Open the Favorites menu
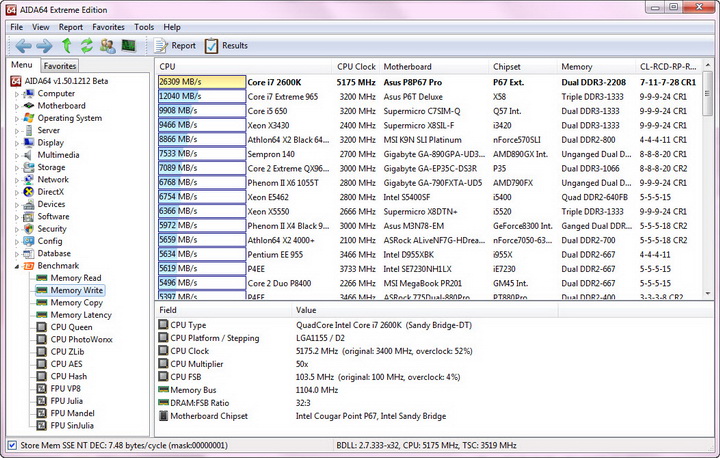The image size is (720, 458). (108, 27)
